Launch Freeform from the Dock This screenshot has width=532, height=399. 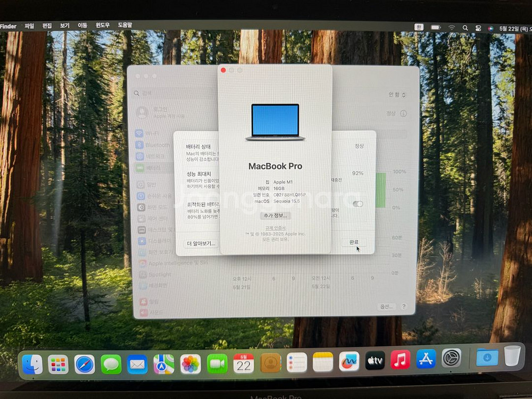[x=349, y=361]
